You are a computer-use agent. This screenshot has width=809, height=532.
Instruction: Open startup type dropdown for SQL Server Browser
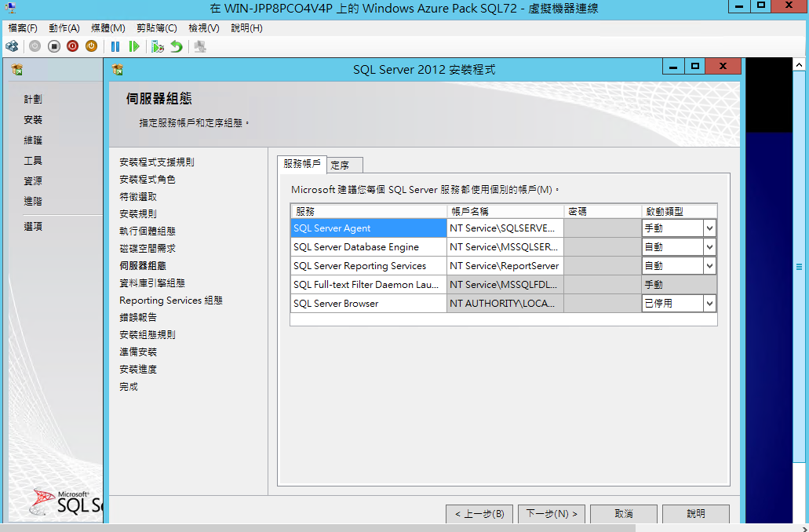709,304
